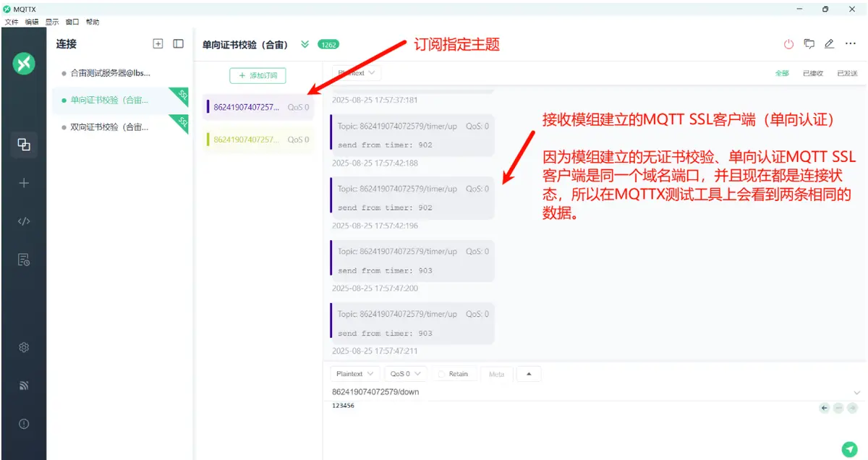Image resolution: width=868 pixels, height=460 pixels.
Task: Click the 添加订阅 add subscription button
Action: coord(258,75)
